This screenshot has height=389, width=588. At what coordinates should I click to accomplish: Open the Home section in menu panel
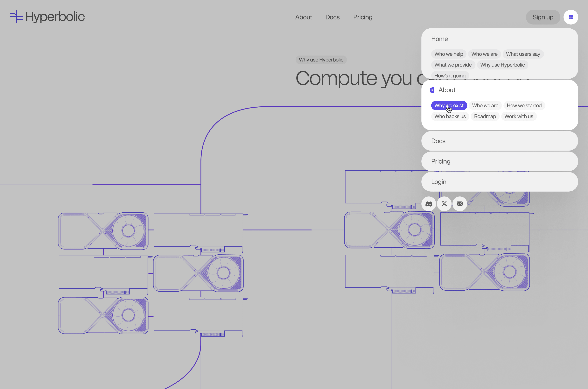click(439, 39)
